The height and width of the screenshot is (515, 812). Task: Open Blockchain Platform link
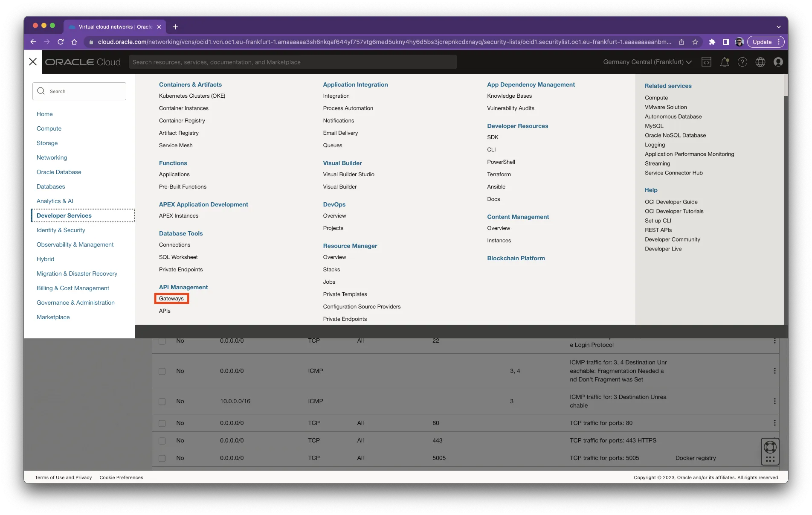coord(516,258)
